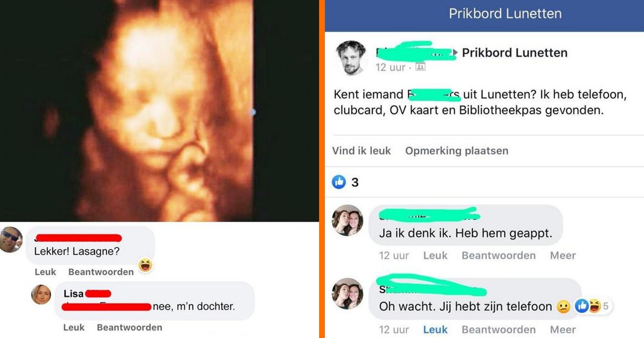Click the sad face emoji in last comment
Image resolution: width=644 pixels, height=338 pixels.
pyautogui.click(x=563, y=307)
